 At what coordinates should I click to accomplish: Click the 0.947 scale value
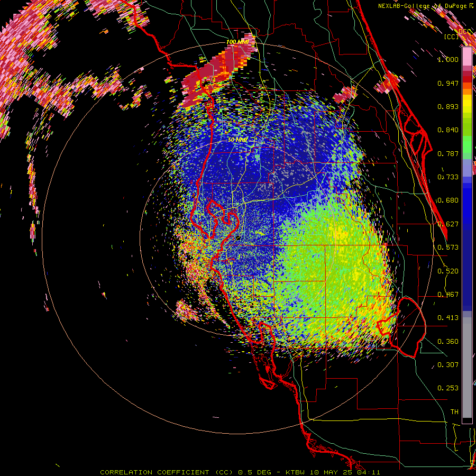(x=448, y=83)
